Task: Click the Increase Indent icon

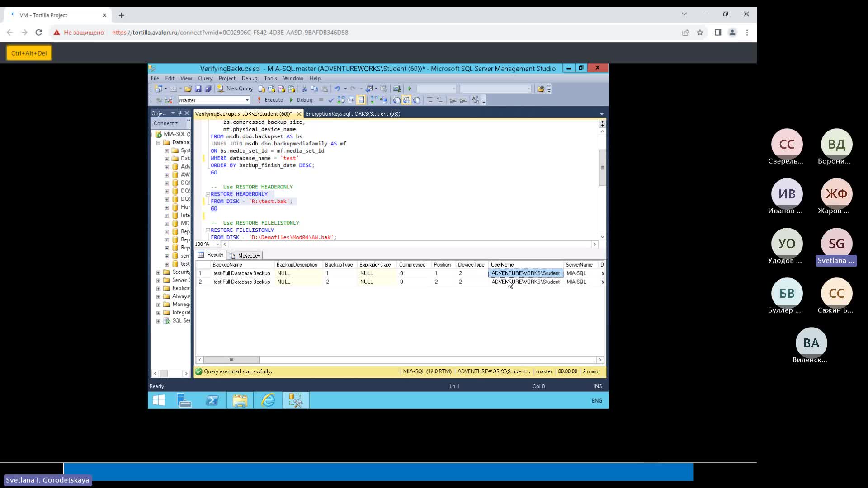Action: click(463, 100)
